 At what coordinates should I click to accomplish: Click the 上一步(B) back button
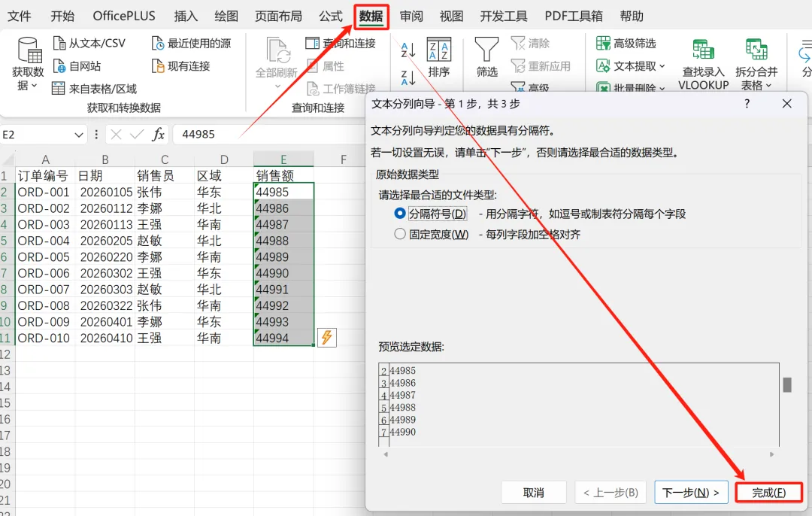coord(611,492)
